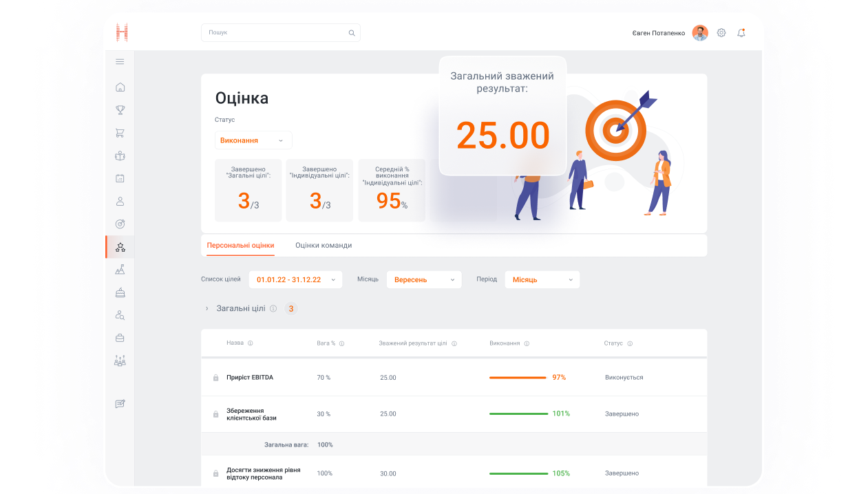Open the hamburger menu in sidebar

120,62
